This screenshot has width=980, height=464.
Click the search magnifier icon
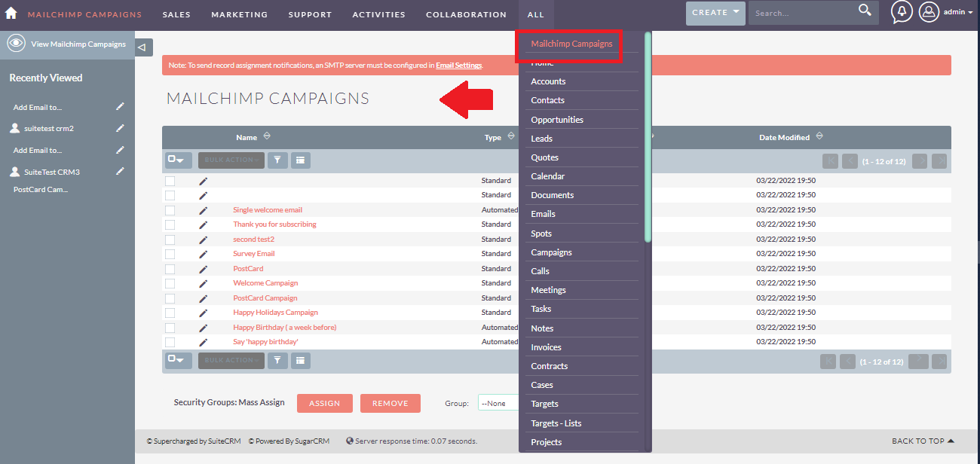point(865,10)
